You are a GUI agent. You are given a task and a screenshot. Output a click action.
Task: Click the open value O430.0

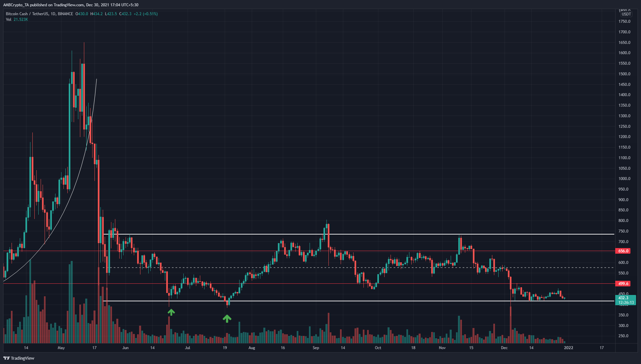(82, 14)
